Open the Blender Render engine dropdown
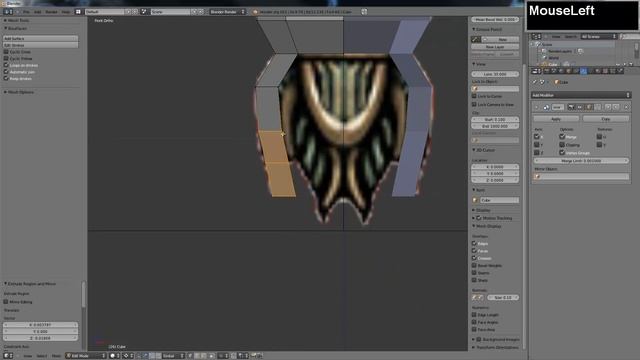This screenshot has width=640, height=360. [227, 12]
